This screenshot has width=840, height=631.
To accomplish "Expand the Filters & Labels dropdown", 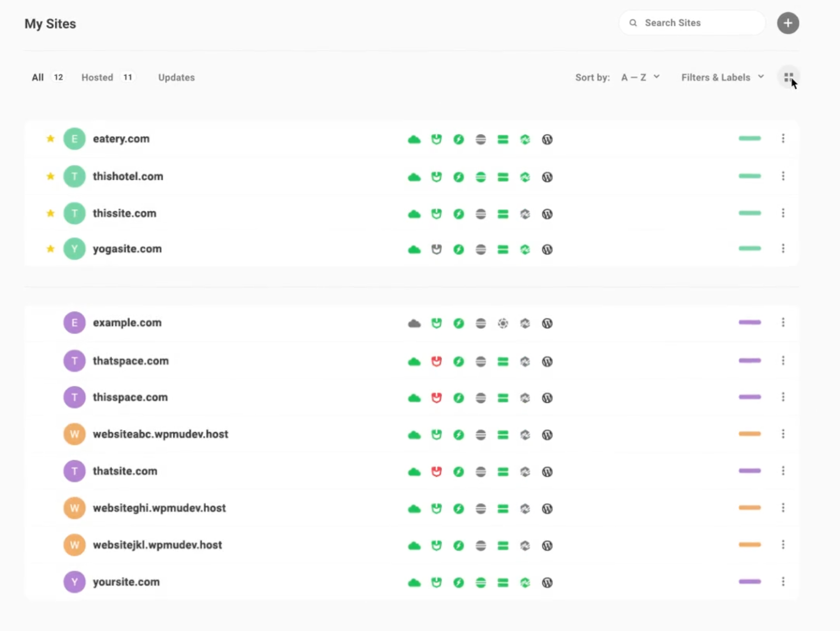I will pyautogui.click(x=723, y=78).
